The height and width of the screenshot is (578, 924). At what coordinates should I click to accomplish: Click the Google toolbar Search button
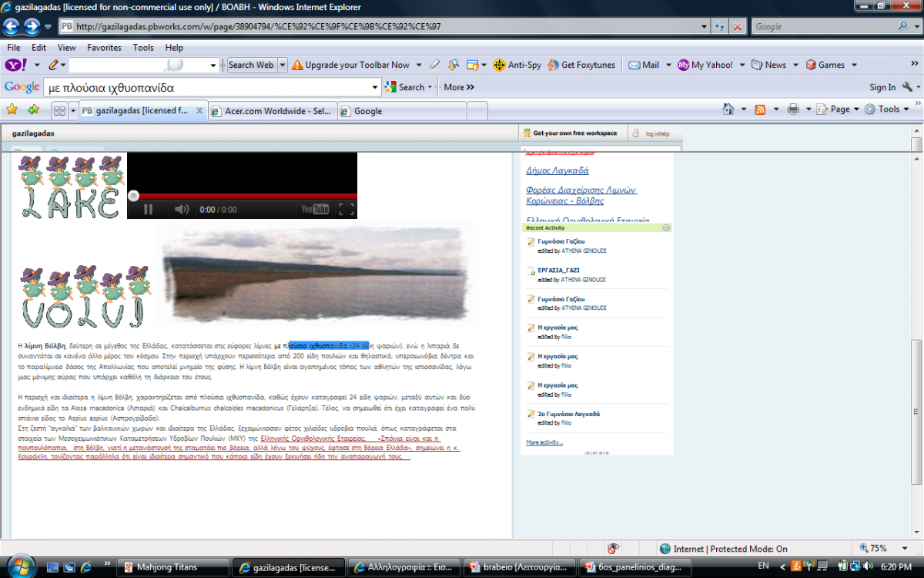[405, 87]
